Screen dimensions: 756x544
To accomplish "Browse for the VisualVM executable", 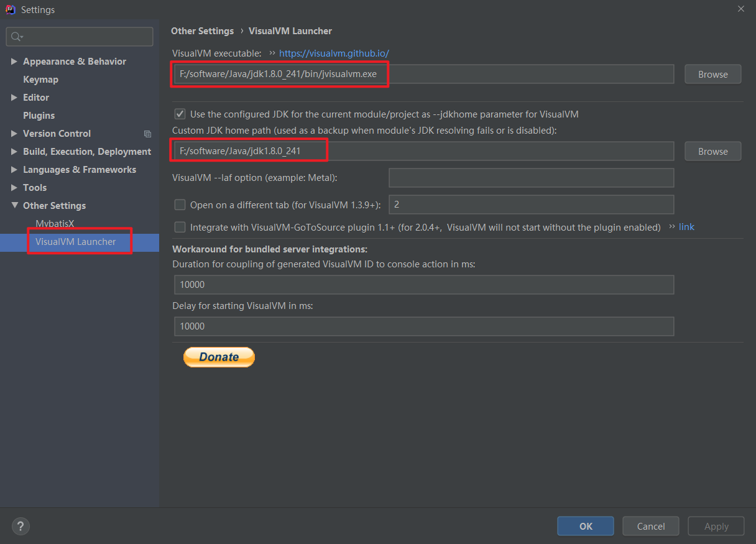I will tap(713, 74).
